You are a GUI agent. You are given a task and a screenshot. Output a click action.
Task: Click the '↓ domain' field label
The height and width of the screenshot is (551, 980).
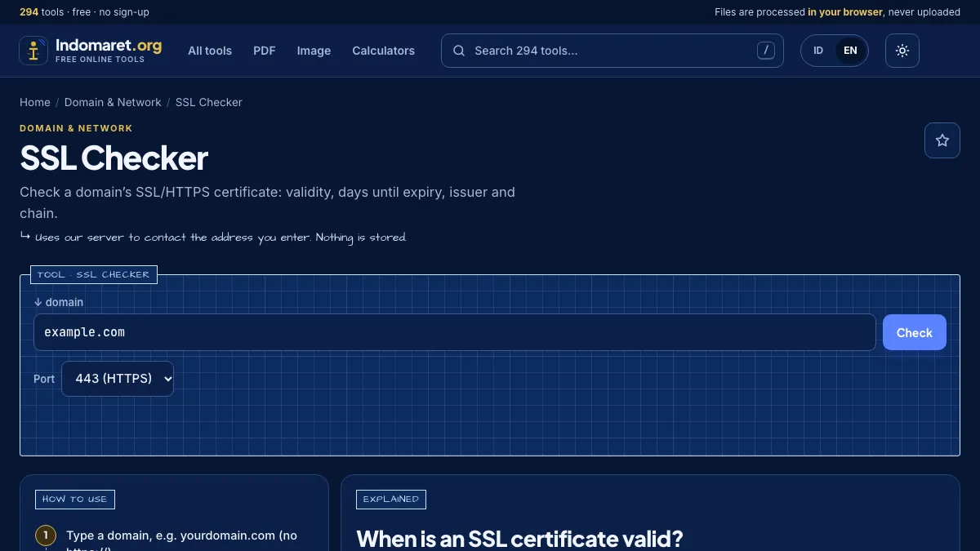point(58,302)
